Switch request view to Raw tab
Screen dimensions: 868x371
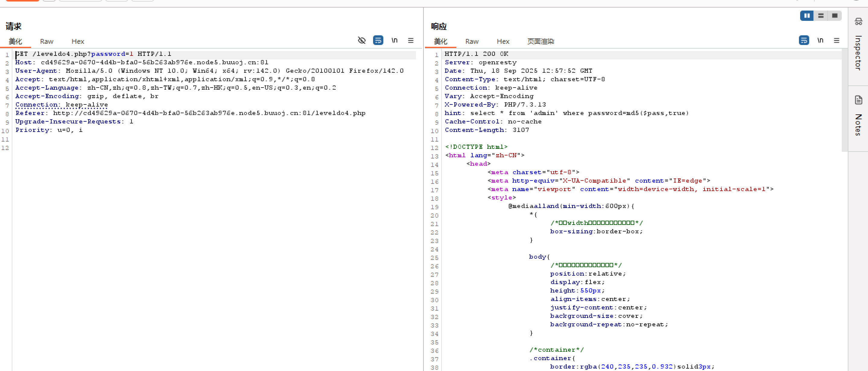(x=46, y=41)
